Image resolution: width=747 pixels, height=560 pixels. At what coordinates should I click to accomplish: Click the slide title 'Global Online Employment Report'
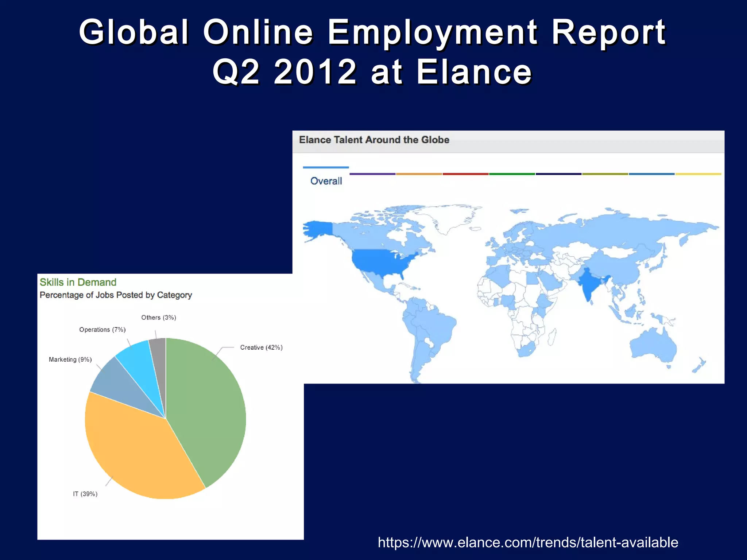coord(372,32)
